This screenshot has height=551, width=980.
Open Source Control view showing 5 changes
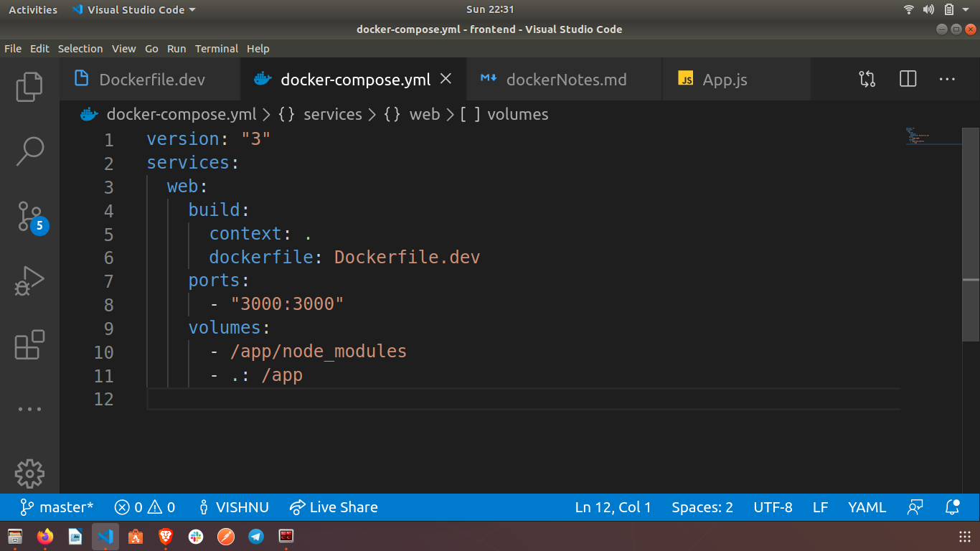(29, 215)
